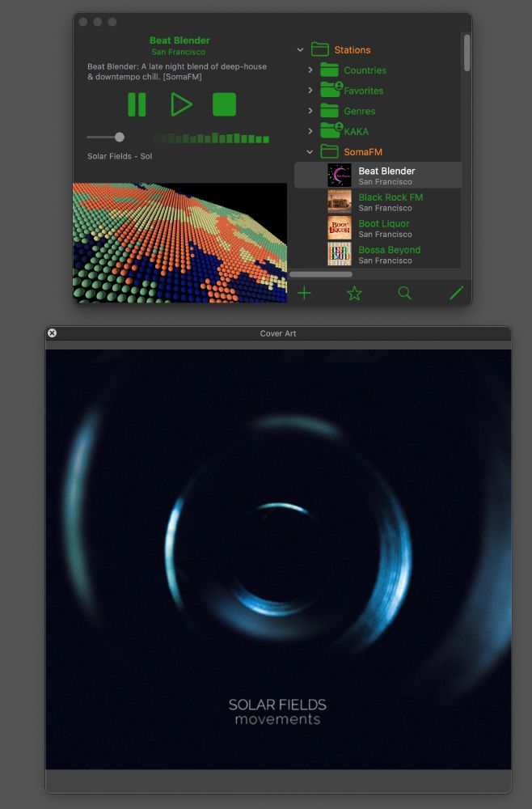This screenshot has width=532, height=809.
Task: Edit station with the pencil icon
Action: pos(456,293)
